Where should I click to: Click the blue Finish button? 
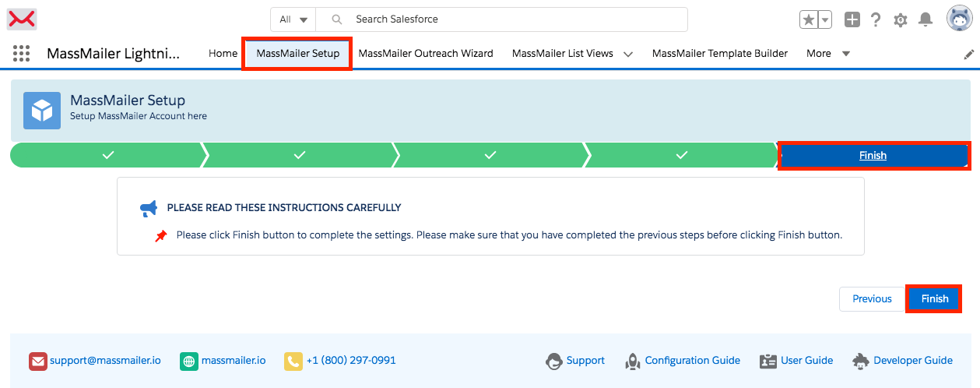tap(935, 299)
